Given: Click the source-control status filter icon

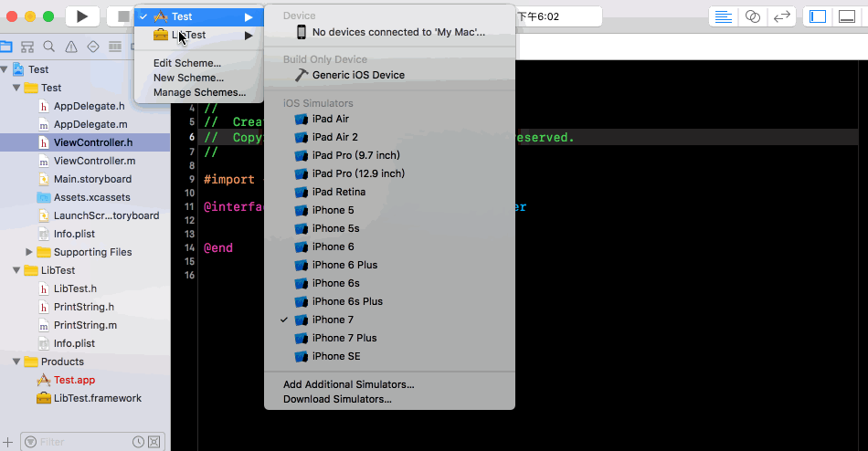Looking at the screenshot, I should [154, 442].
